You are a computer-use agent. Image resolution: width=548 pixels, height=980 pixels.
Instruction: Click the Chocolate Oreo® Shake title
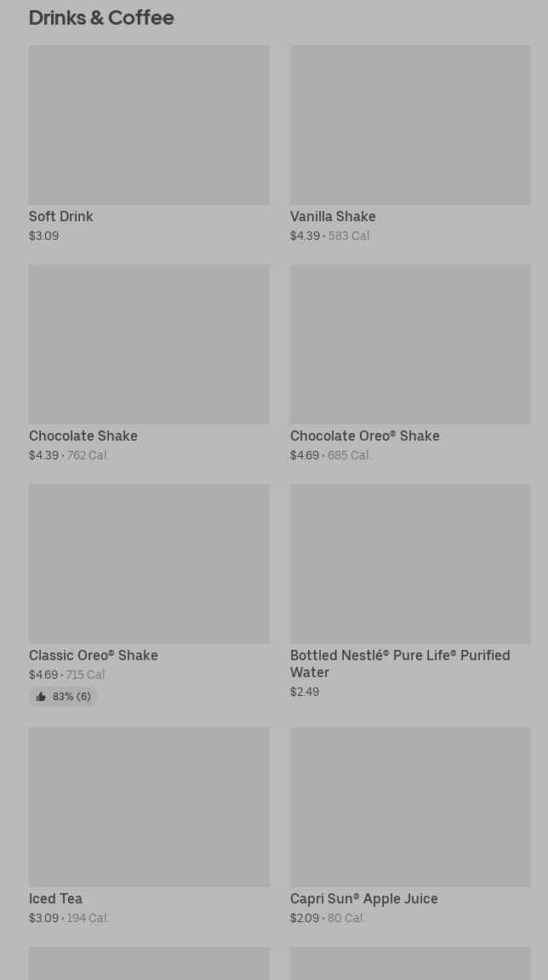[x=365, y=436]
